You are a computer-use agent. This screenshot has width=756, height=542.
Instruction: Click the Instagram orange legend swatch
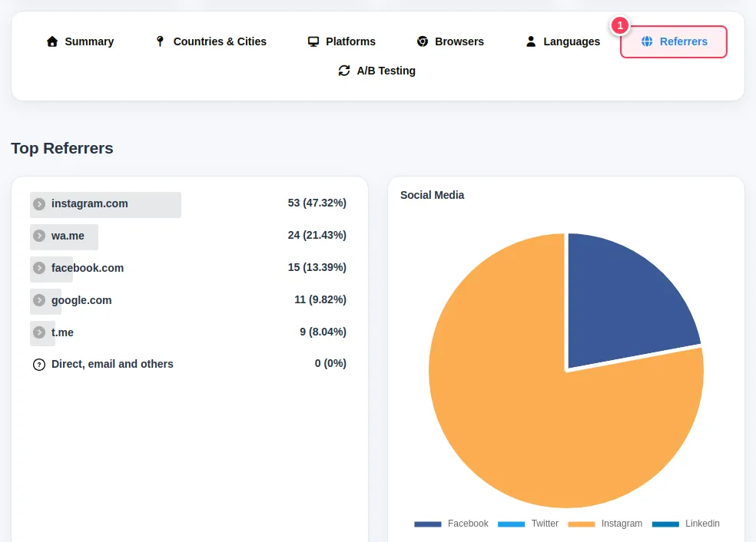point(582,524)
